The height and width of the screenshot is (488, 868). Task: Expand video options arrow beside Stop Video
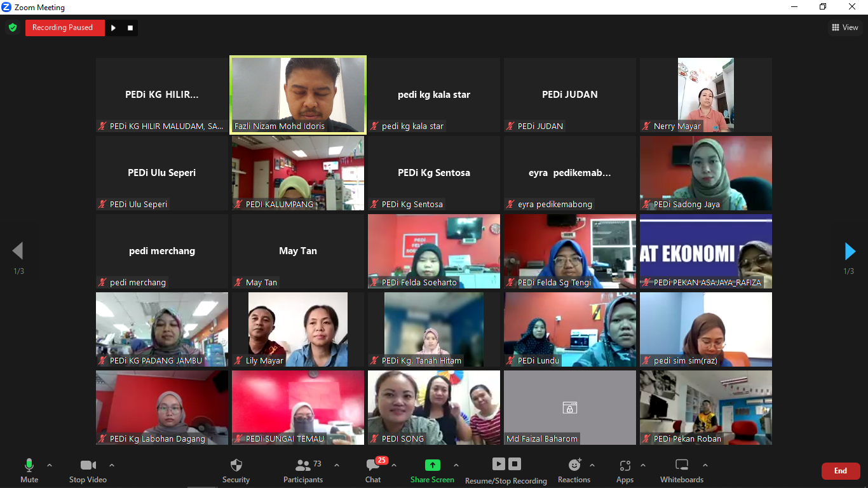[x=112, y=465]
